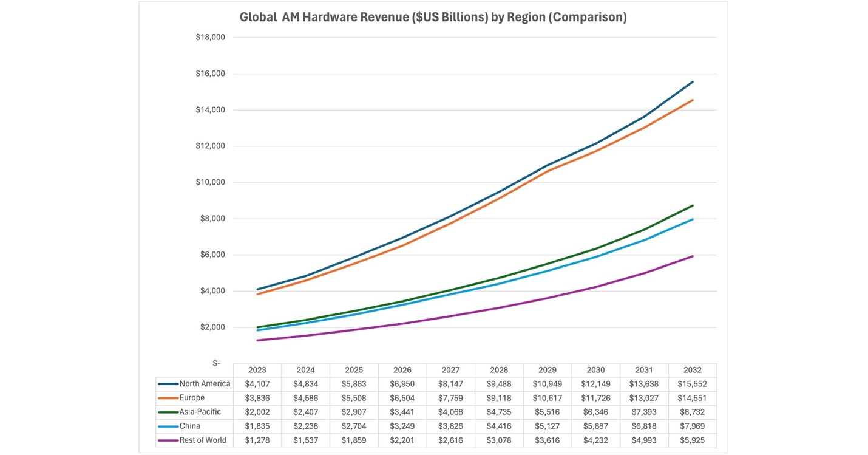Click China 2032 value $7,969
Screen dimensions: 868x455
(x=693, y=426)
